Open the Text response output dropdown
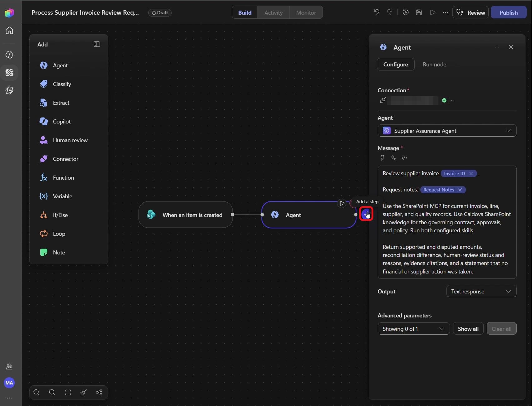532x406 pixels. [481, 291]
